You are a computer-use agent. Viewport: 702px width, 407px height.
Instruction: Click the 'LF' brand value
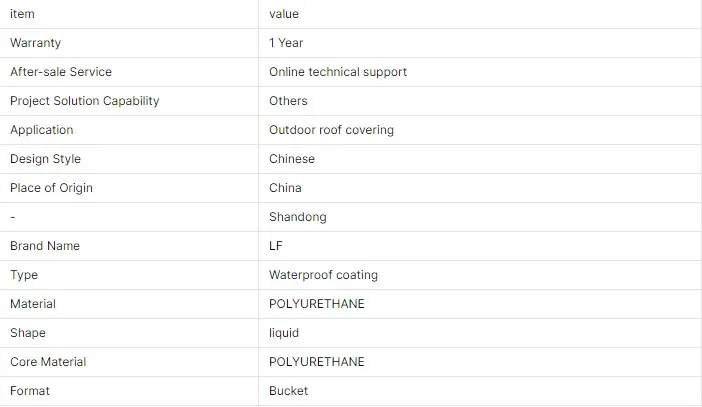click(277, 246)
